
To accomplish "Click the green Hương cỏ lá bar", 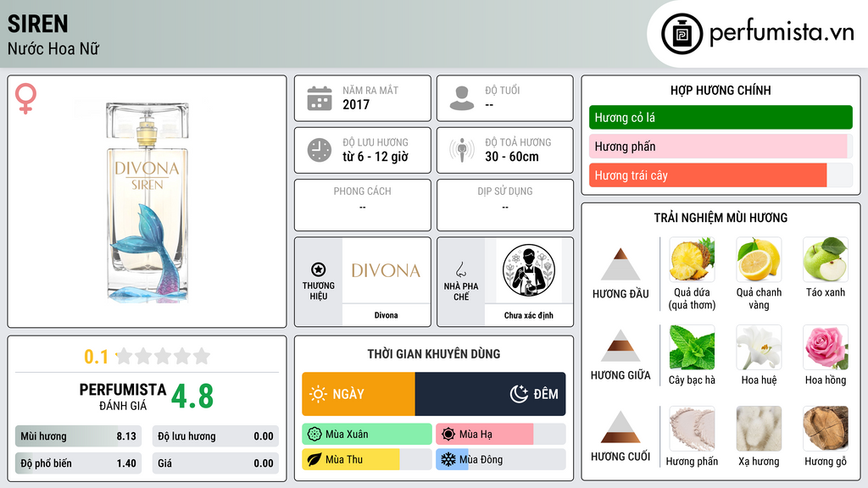I will point(721,117).
